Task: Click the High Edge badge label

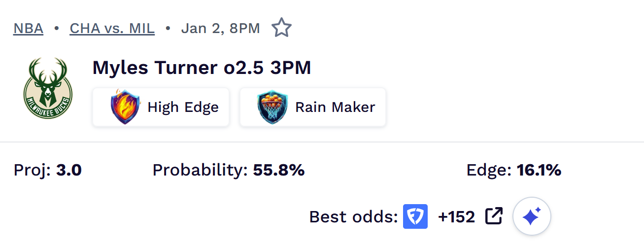Action: click(x=183, y=107)
